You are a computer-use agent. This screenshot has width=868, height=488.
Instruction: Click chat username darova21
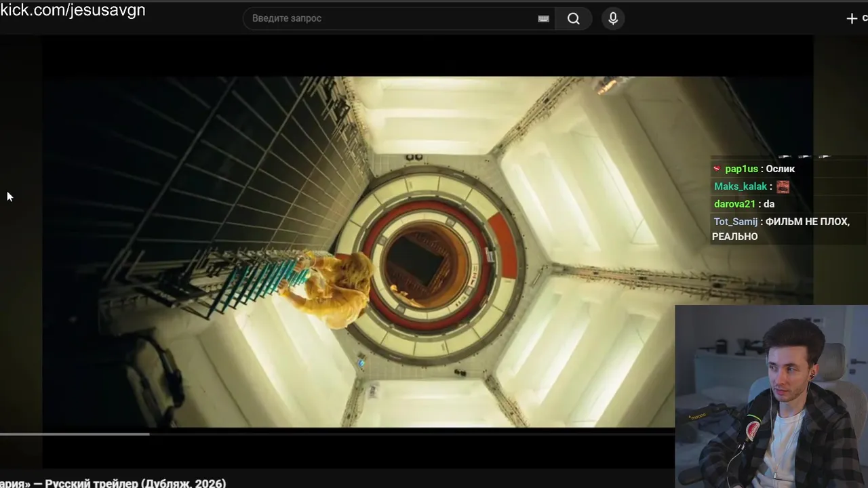coord(734,204)
